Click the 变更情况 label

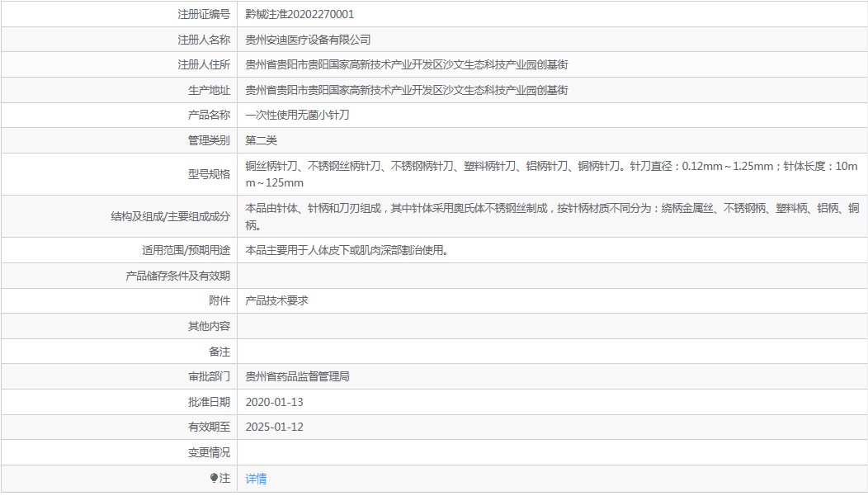pyautogui.click(x=210, y=452)
